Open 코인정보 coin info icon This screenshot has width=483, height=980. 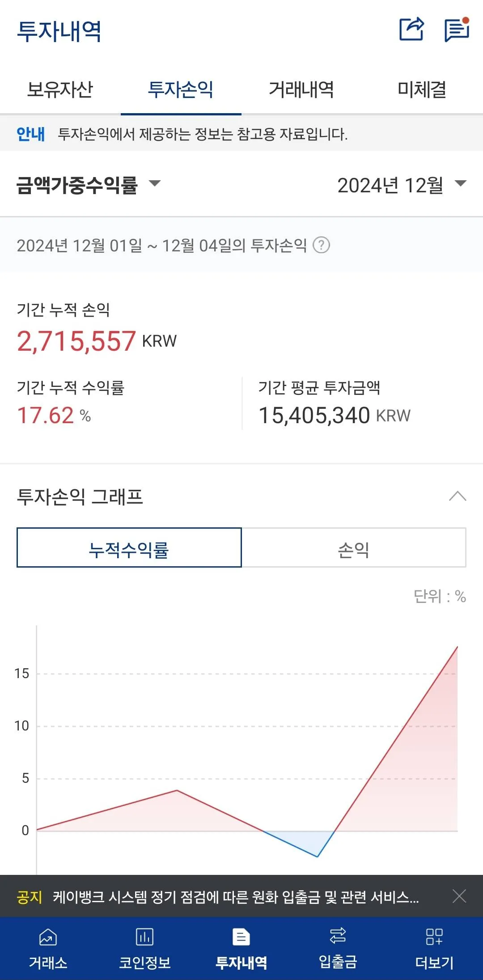pyautogui.click(x=144, y=937)
